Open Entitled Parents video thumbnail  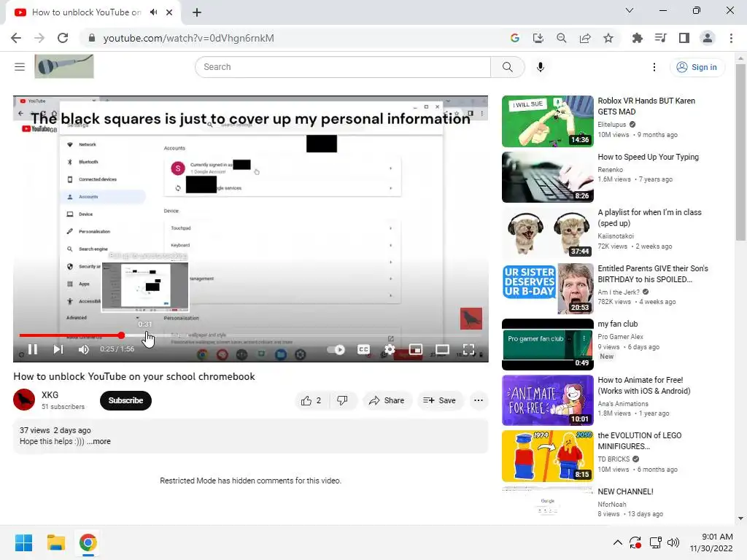tap(547, 289)
